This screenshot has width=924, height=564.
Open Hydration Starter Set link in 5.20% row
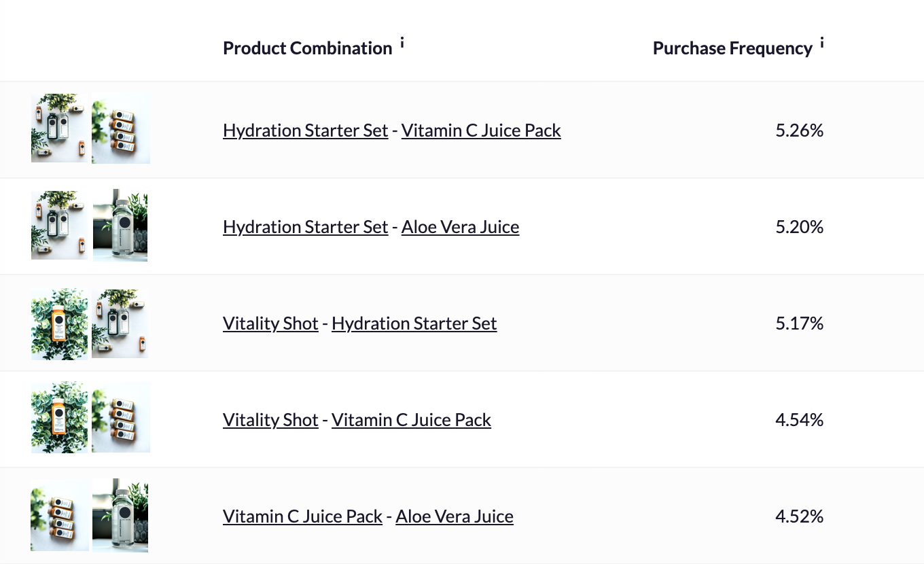[305, 226]
